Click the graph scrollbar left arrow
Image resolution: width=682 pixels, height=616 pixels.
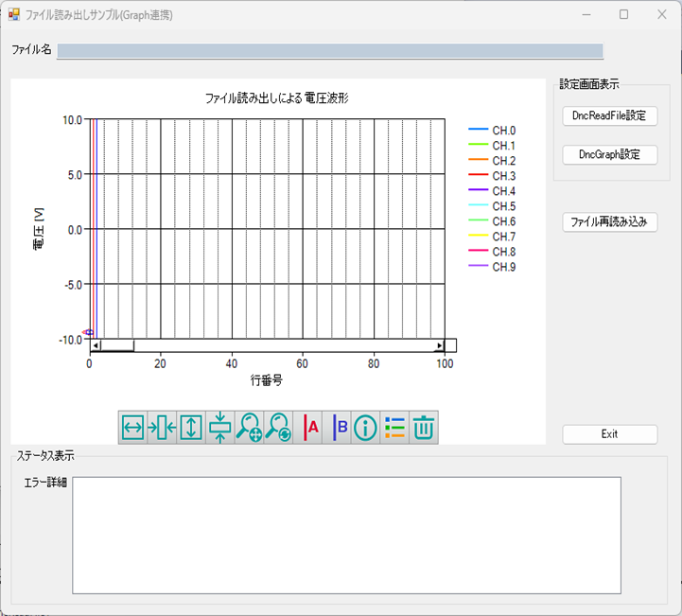coord(96,345)
